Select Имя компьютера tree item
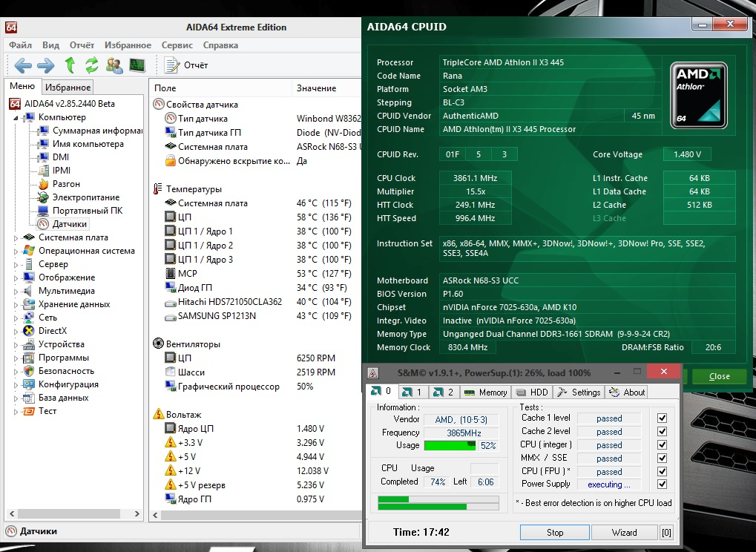This screenshot has width=756, height=552. tap(81, 144)
